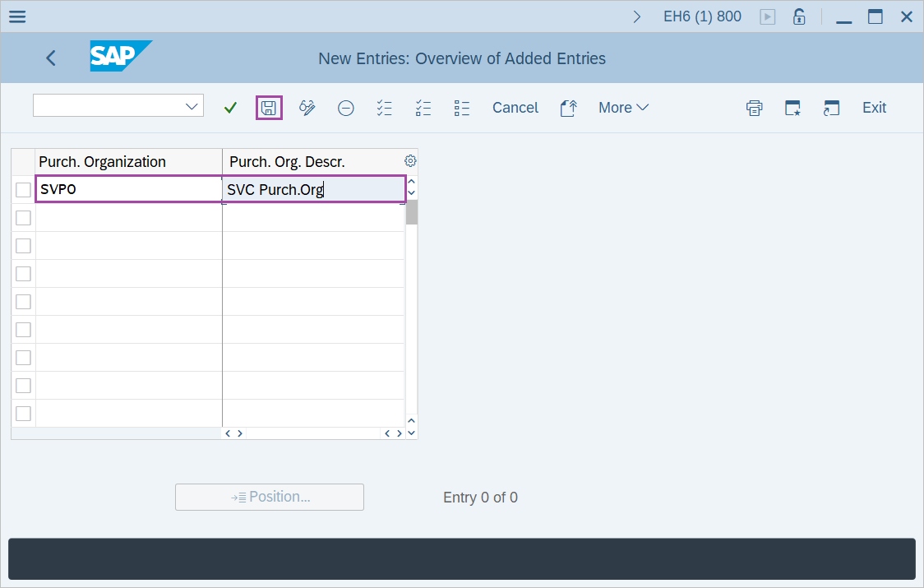Click Exit to leave the screen
The height and width of the screenshot is (588, 924).
click(873, 108)
